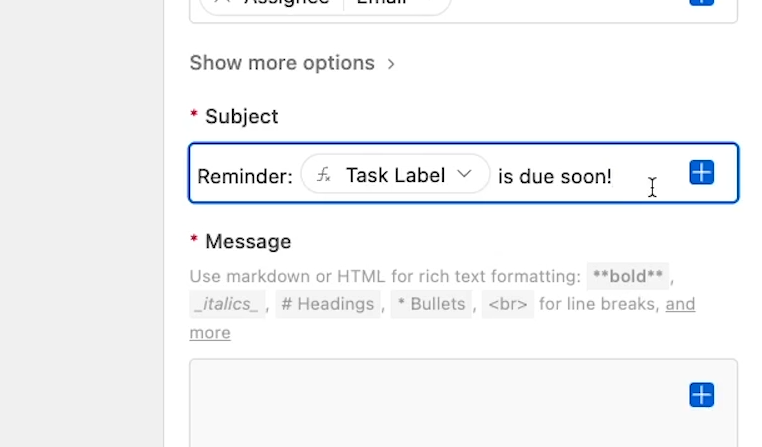Image resolution: width=762 pixels, height=447 pixels.
Task: Expand the Show more options chevron arrow
Action: click(x=391, y=64)
